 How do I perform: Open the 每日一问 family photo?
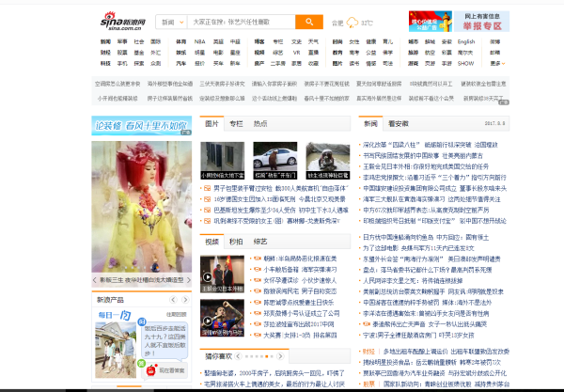pos(116,350)
